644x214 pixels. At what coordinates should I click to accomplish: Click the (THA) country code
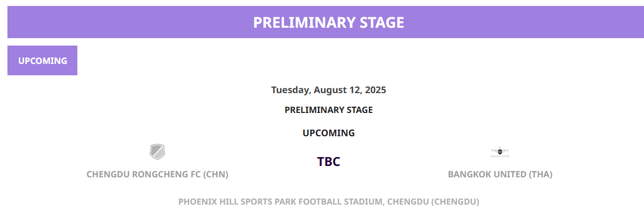540,174
